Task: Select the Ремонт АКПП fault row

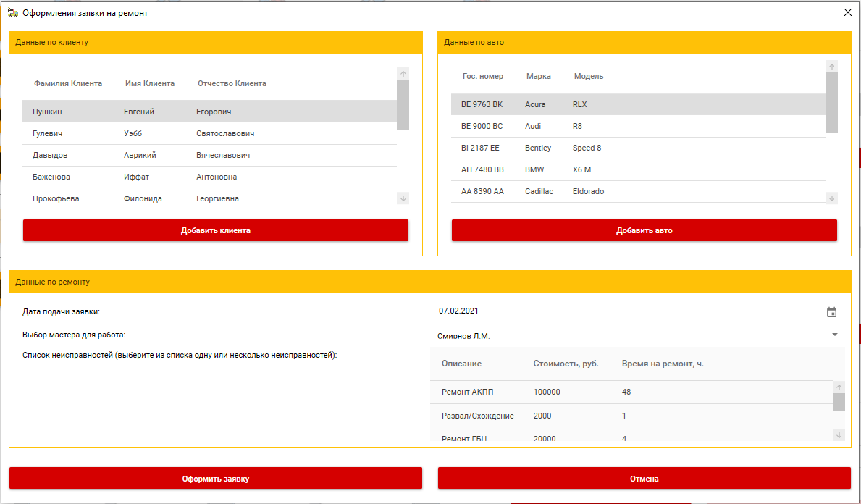Action: [631, 392]
